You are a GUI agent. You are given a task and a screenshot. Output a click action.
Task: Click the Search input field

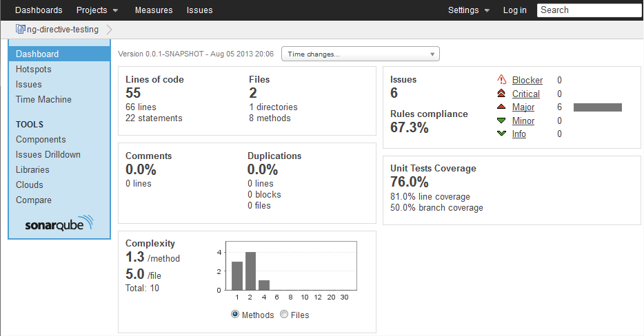[590, 10]
